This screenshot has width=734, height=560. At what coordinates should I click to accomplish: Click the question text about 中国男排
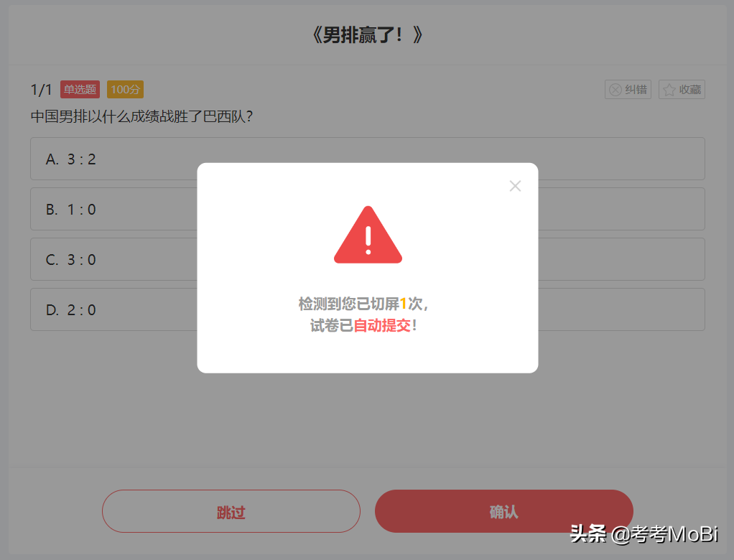click(141, 116)
